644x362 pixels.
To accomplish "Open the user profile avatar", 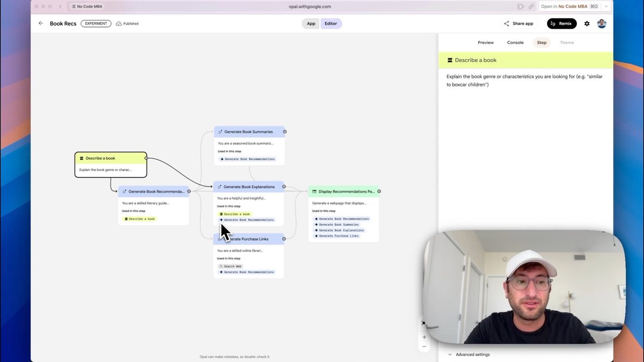I will [602, 24].
